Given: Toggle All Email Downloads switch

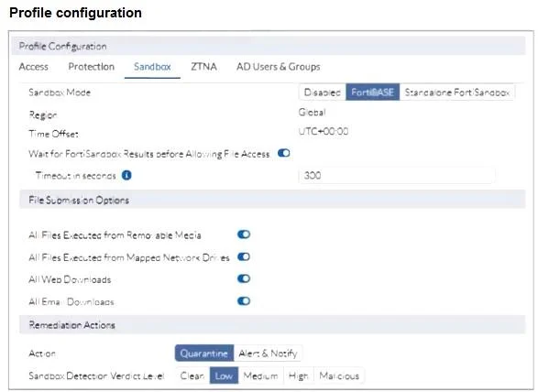Looking at the screenshot, I should [244, 301].
